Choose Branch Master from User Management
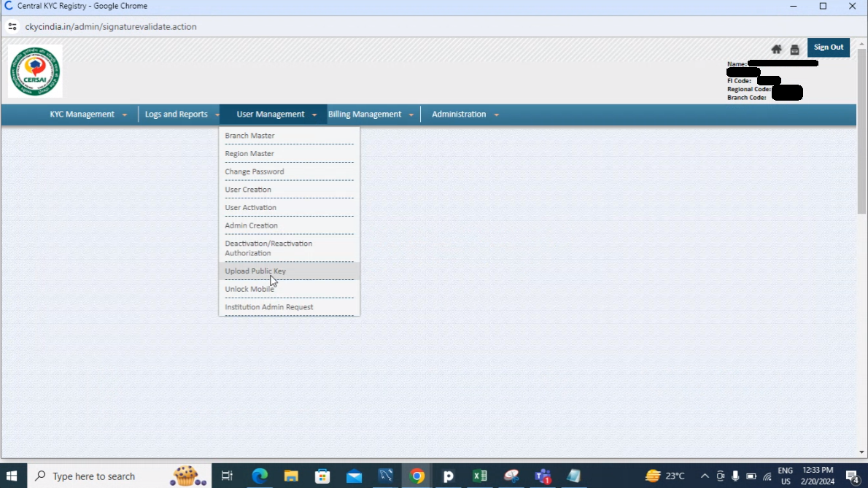The height and width of the screenshot is (488, 868). tap(249, 136)
